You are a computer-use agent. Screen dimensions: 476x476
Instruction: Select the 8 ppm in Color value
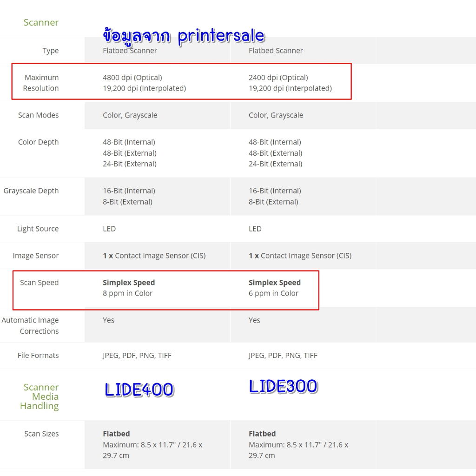(x=127, y=293)
